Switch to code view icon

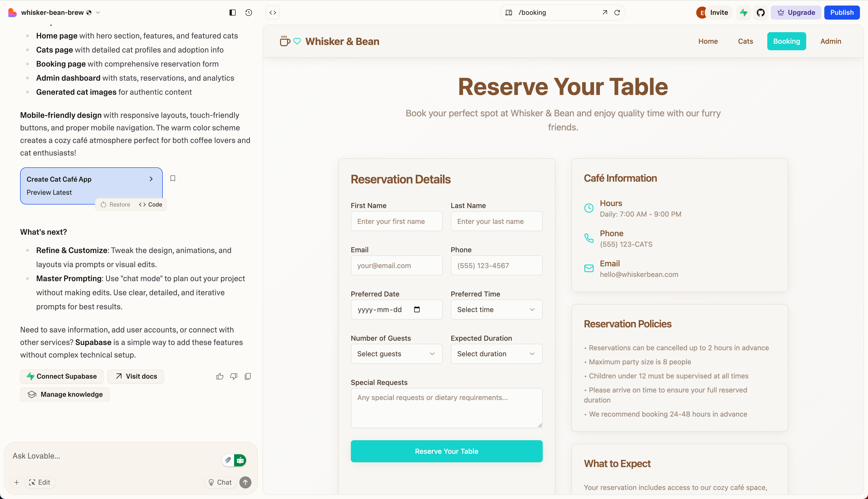click(273, 13)
